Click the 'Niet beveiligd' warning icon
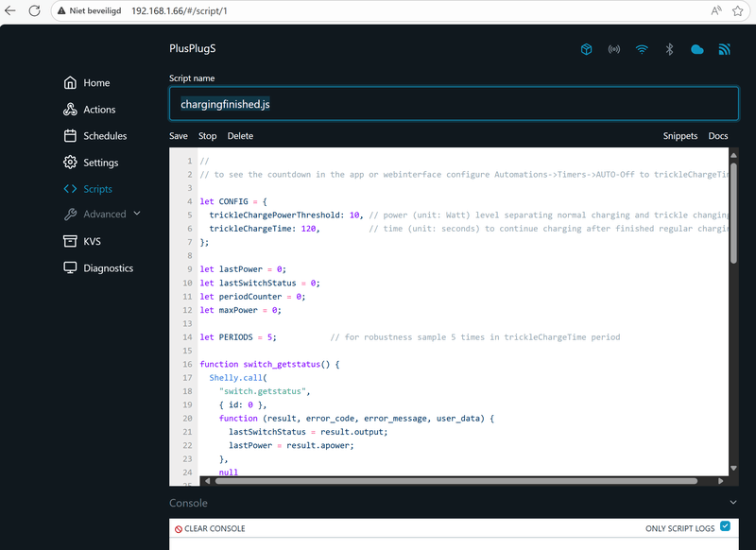Image resolution: width=756 pixels, height=550 pixels. [61, 10]
